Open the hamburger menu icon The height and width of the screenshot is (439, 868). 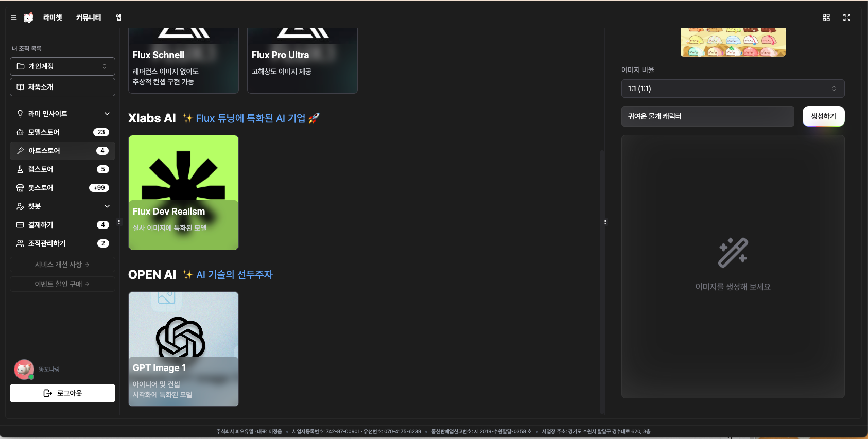(13, 17)
